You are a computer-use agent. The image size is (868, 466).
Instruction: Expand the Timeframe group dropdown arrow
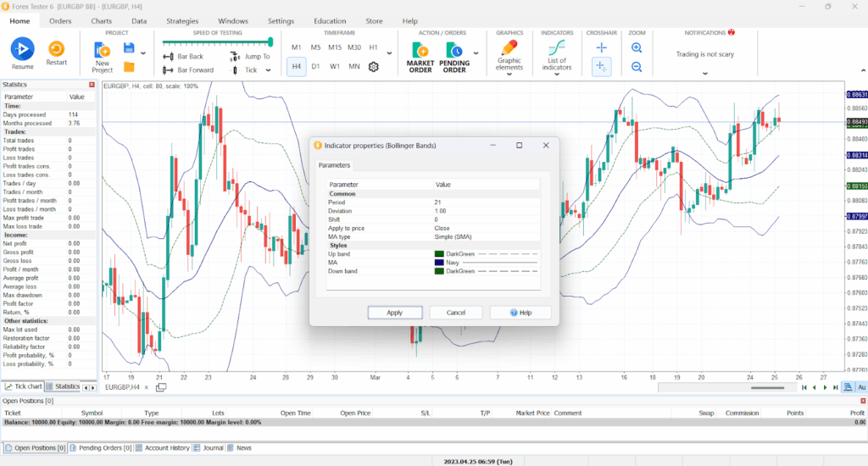[x=389, y=53]
